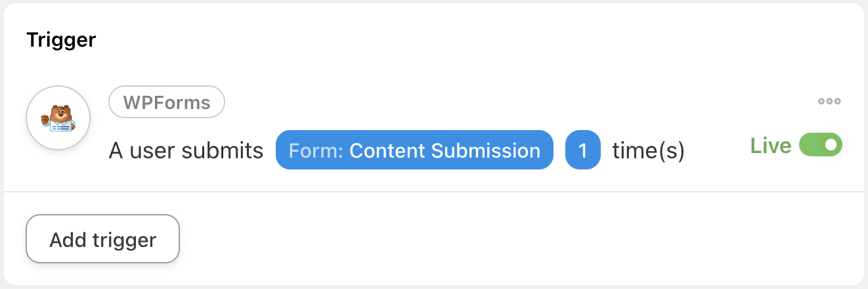This screenshot has width=868, height=289.
Task: Click the Trigger section heading
Action: 61,40
